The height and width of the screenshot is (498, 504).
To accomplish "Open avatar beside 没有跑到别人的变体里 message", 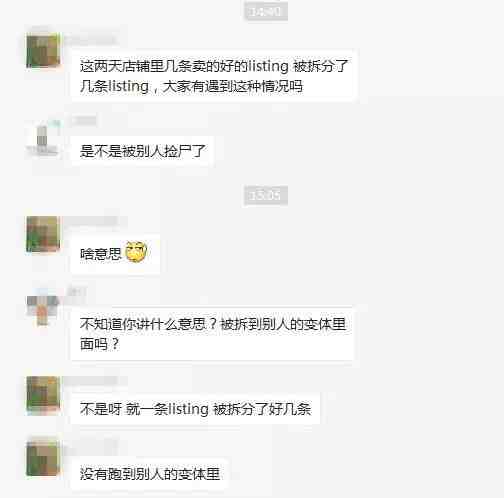I will click(43, 459).
